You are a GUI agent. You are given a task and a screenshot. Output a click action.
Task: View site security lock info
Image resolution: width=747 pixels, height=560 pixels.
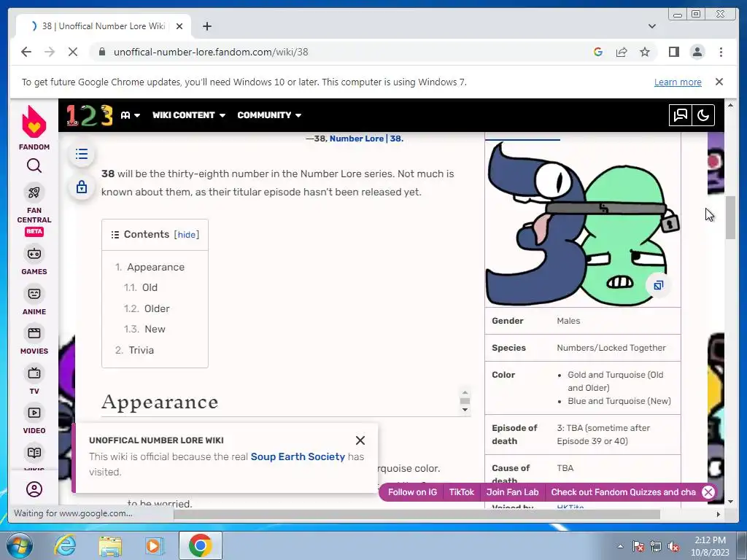(x=101, y=52)
